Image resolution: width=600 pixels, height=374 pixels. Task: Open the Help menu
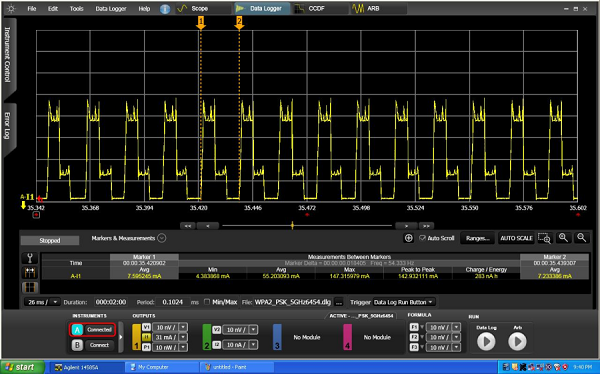(x=144, y=8)
